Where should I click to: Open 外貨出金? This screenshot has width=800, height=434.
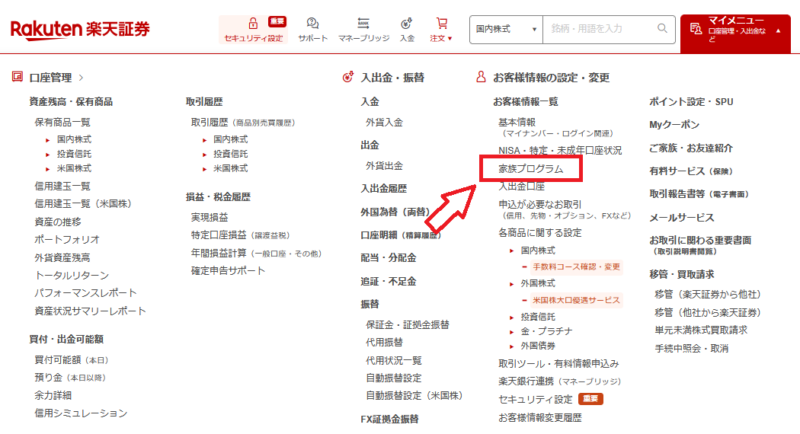coord(384,166)
